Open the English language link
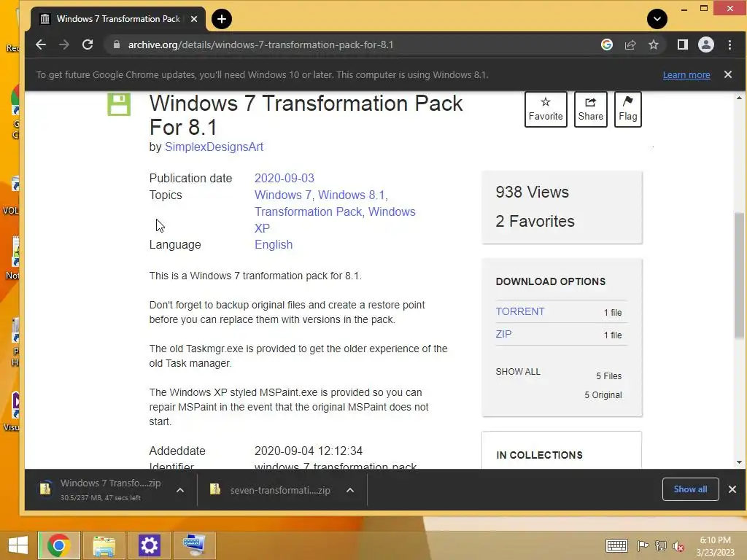This screenshot has width=747, height=560. (274, 244)
